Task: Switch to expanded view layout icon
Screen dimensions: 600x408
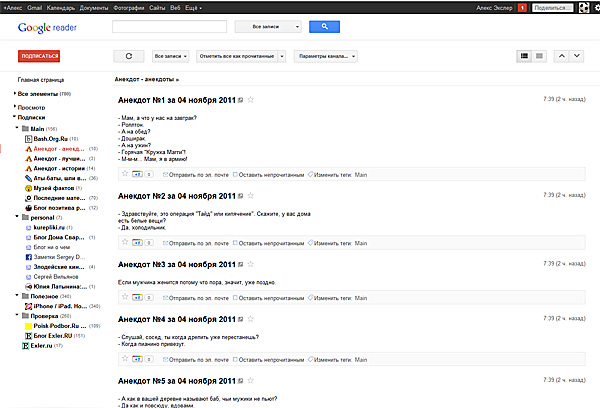Action: [x=538, y=56]
